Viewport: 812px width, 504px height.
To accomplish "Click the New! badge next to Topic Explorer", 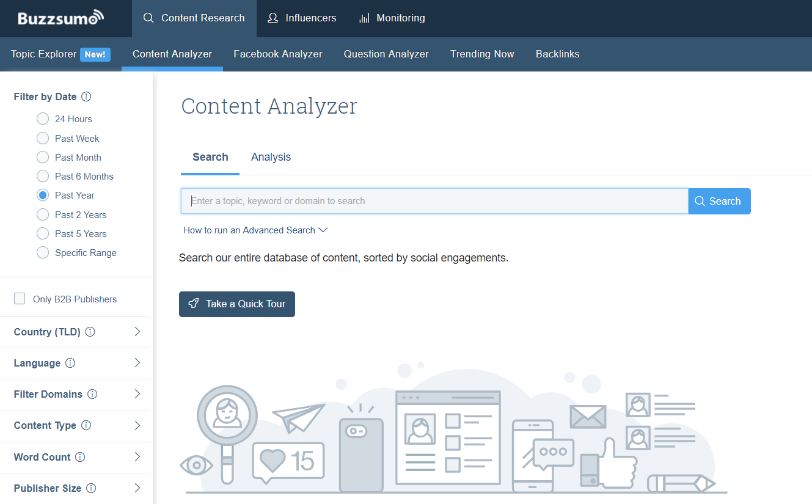I will click(95, 54).
